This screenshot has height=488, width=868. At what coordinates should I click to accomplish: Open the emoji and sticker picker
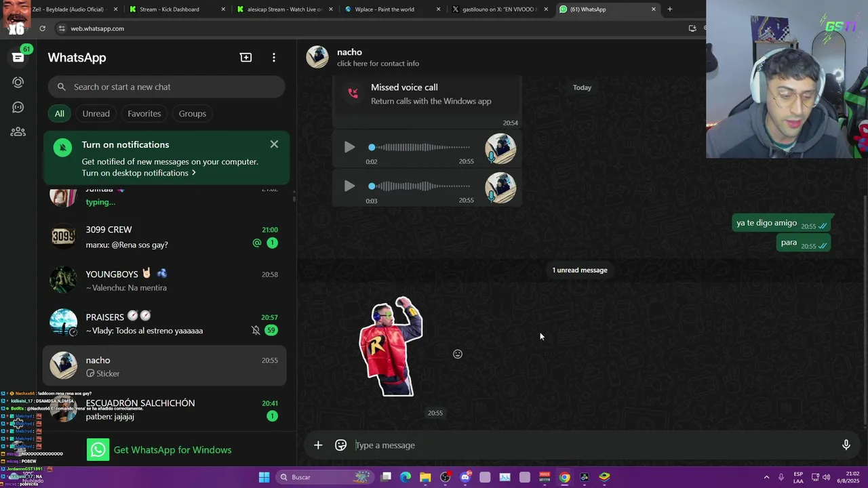click(341, 445)
